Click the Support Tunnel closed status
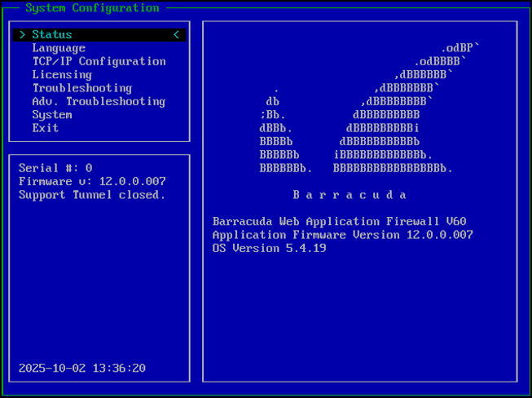This screenshot has width=532, height=398. (92, 195)
